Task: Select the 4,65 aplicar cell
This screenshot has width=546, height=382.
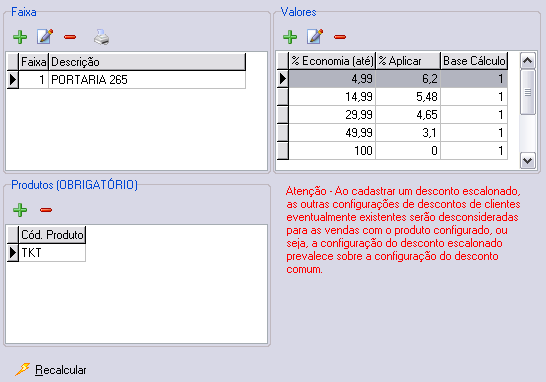Action: point(408,115)
